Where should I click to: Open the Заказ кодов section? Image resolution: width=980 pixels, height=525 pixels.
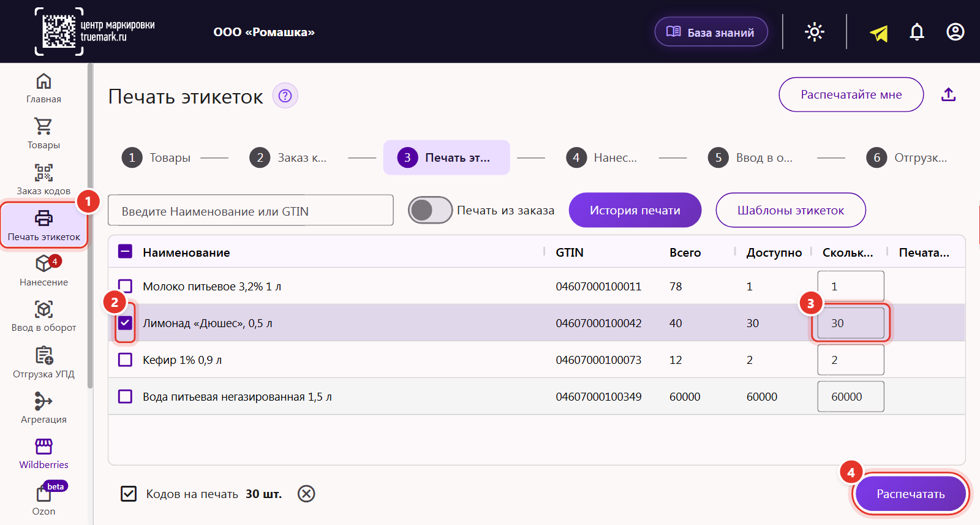tap(43, 180)
